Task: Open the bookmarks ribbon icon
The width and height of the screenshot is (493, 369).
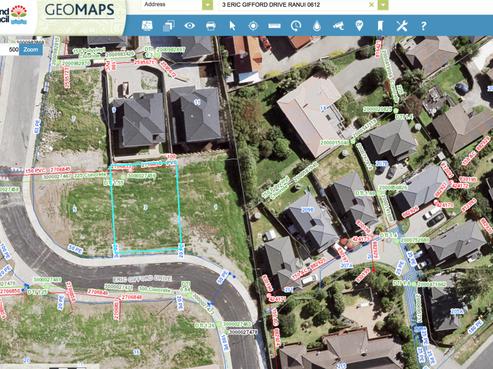Action: click(380, 26)
